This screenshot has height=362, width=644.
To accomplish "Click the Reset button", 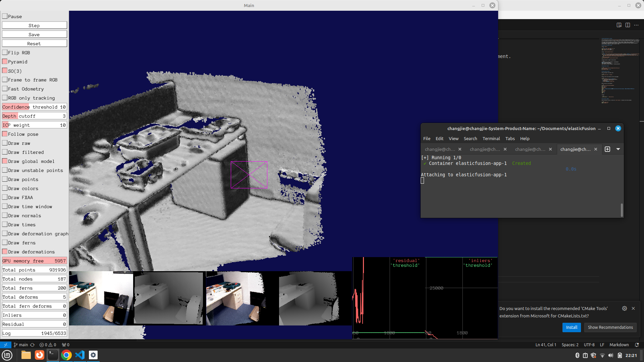I will coord(34,44).
